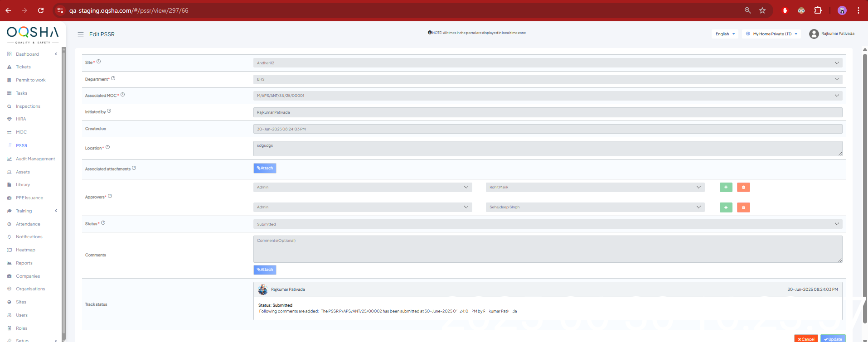Click the help icon next to Site label
Viewport: 868px width, 342px height.
tap(99, 62)
